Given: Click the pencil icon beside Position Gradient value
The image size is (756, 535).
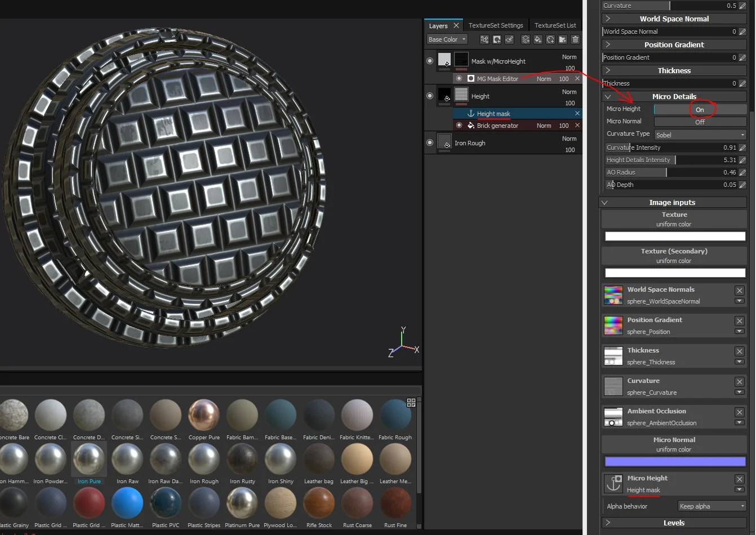Looking at the screenshot, I should pos(742,57).
